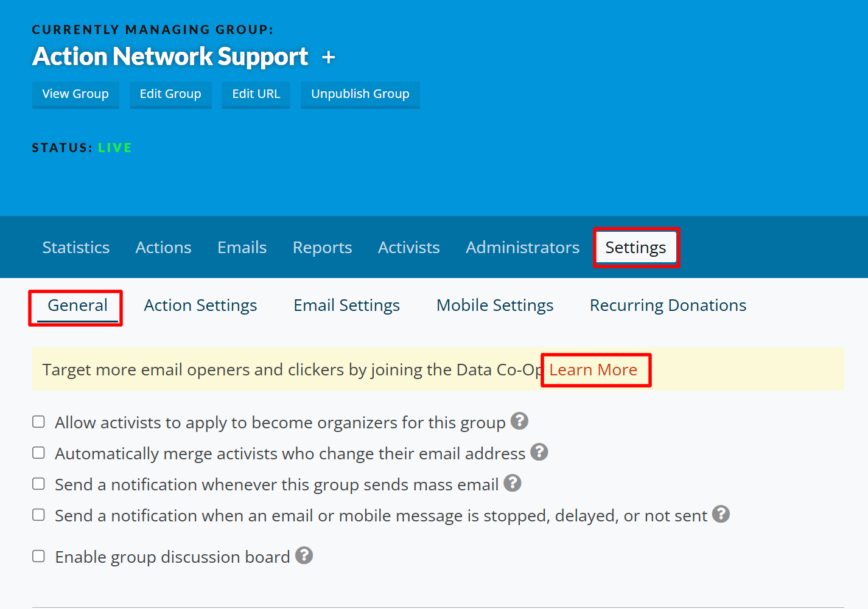Check Automatically merge activists who change email
The width and height of the screenshot is (868, 609).
coord(38,453)
